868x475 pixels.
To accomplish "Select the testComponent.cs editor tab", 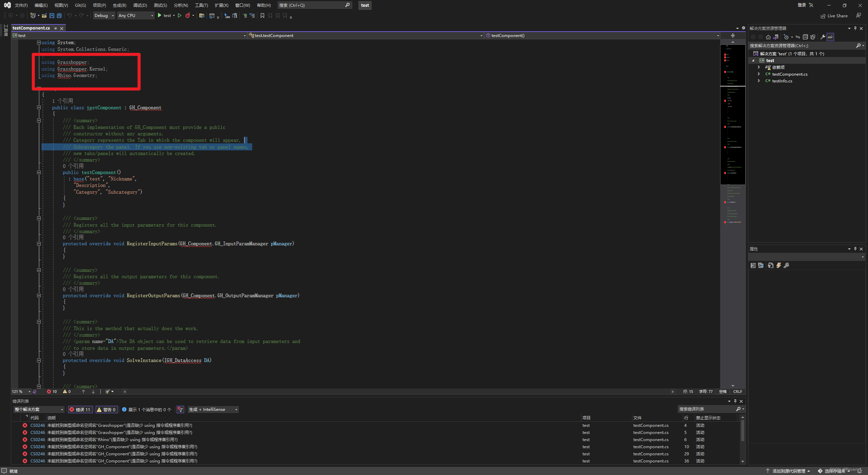I will pos(31,28).
